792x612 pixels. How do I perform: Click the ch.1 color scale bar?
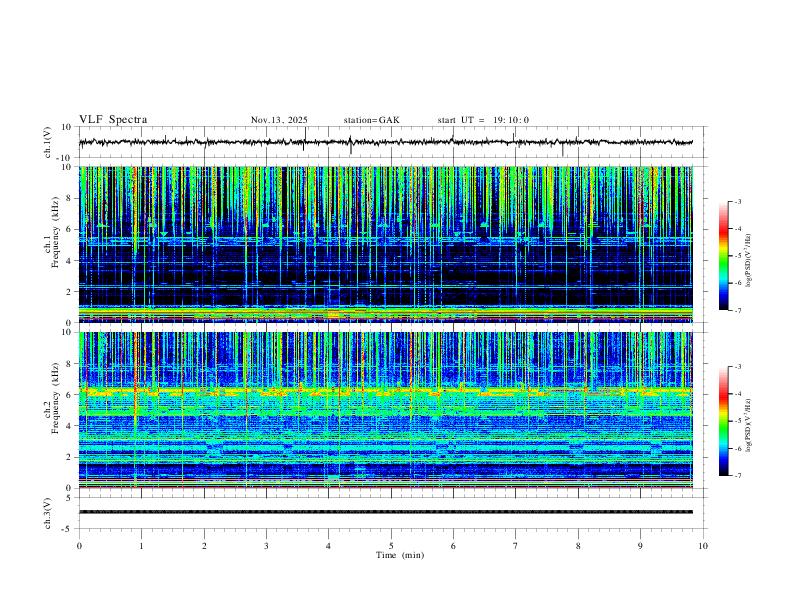click(723, 256)
